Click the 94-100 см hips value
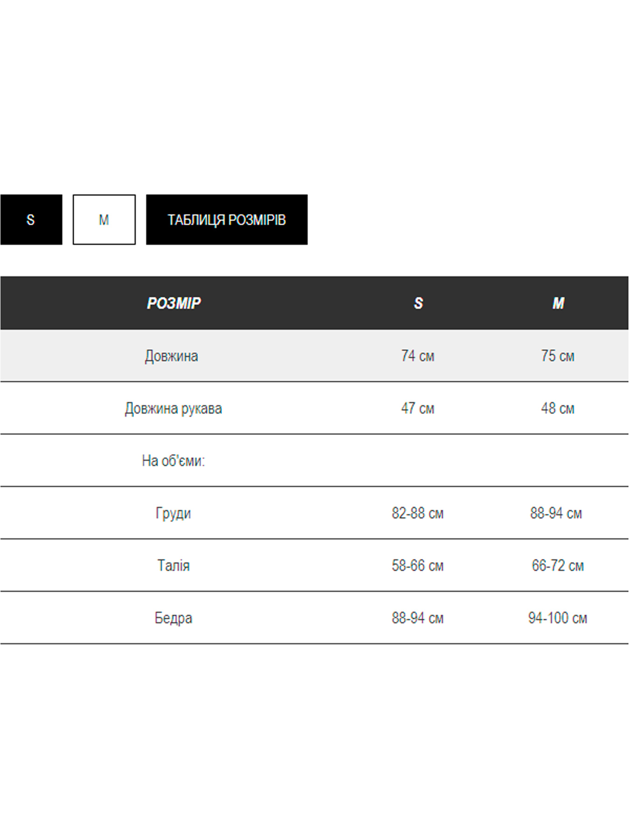The width and height of the screenshot is (630, 840). coord(558,618)
